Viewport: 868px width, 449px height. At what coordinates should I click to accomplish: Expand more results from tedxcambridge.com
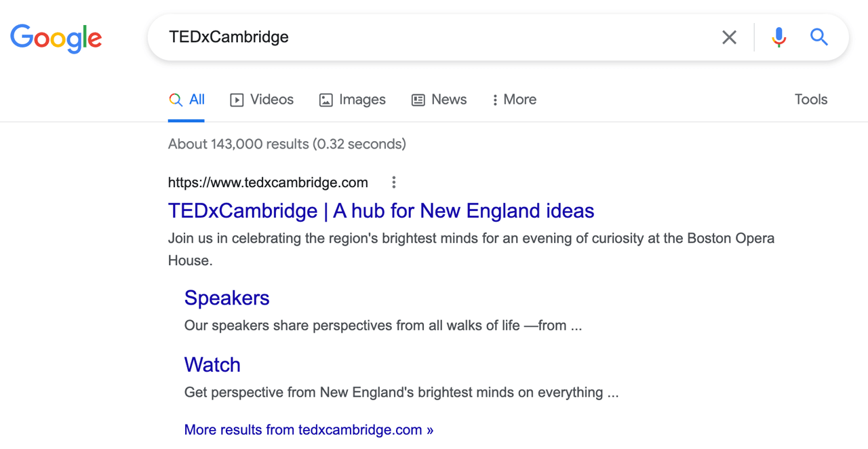pos(309,429)
